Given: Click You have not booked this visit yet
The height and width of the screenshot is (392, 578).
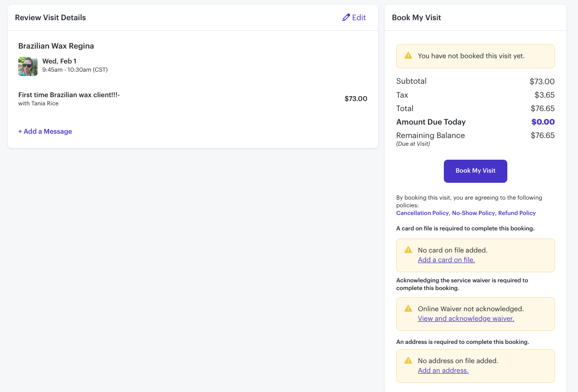Looking at the screenshot, I should click(x=471, y=56).
